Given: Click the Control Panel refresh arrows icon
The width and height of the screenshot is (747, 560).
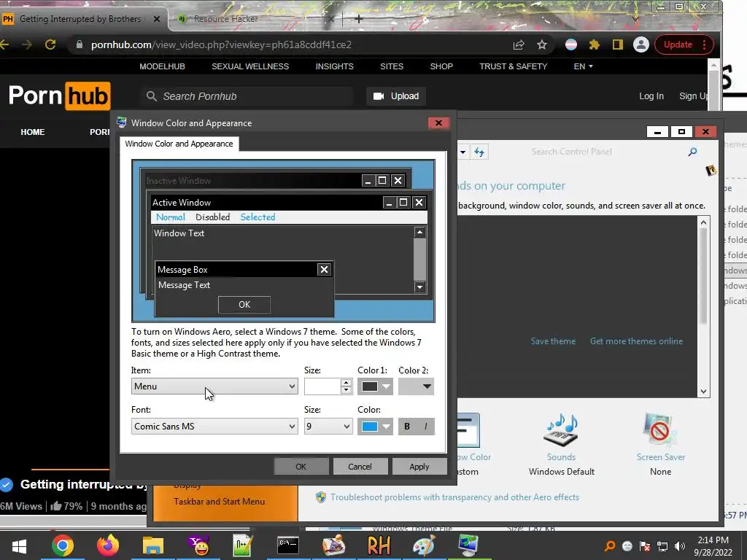Looking at the screenshot, I should pyautogui.click(x=479, y=152).
